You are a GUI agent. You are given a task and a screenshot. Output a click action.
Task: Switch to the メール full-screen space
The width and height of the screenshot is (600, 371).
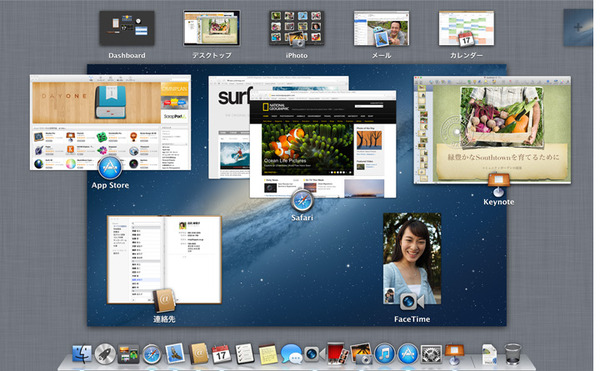[x=381, y=28]
